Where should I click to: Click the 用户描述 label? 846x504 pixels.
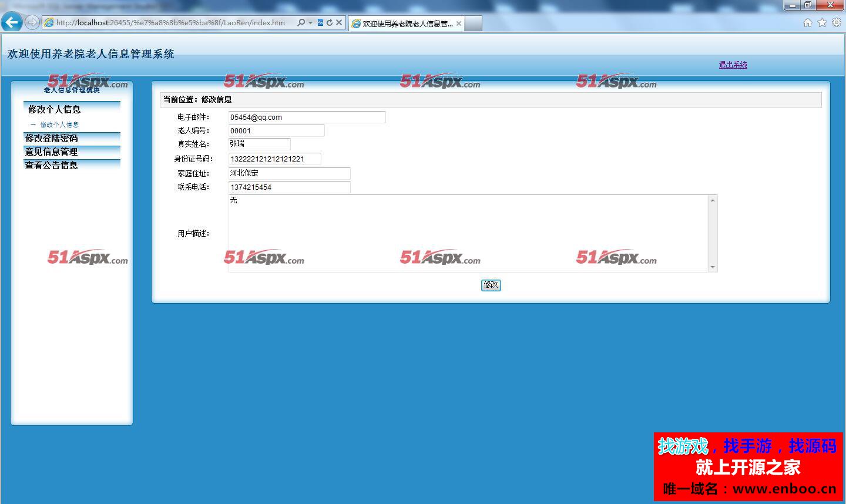(x=193, y=233)
